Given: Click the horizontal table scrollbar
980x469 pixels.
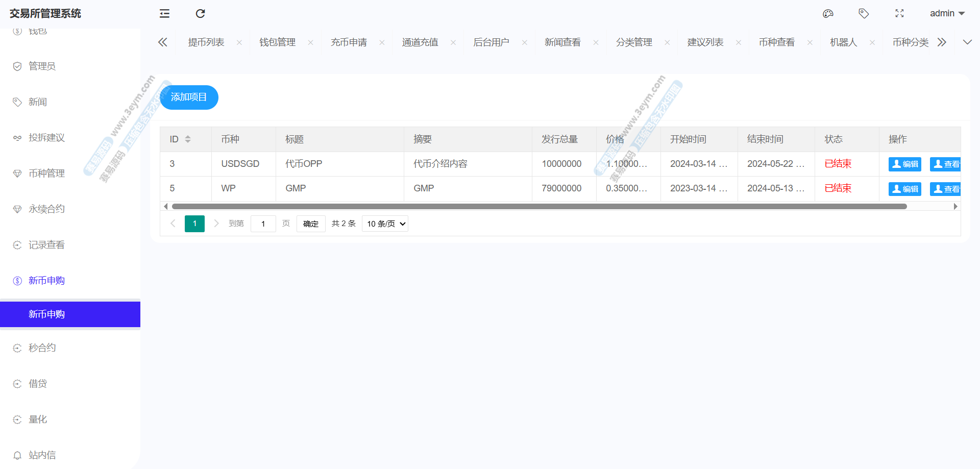Looking at the screenshot, I should (539, 207).
